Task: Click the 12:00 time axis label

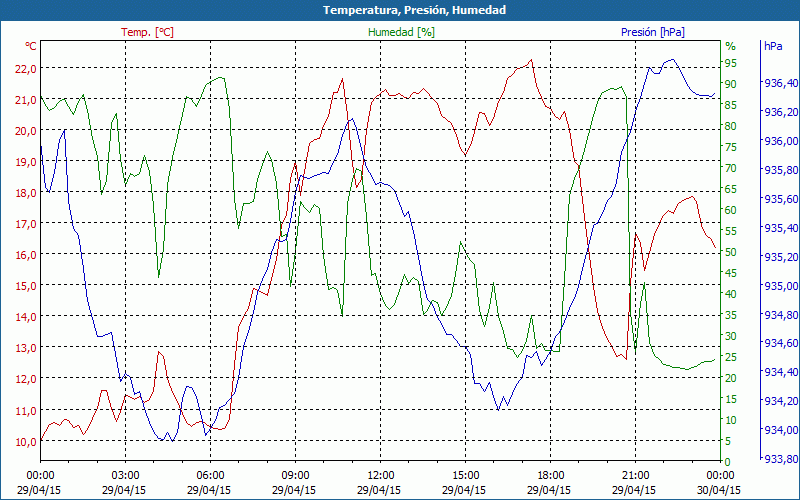Action: [381, 476]
